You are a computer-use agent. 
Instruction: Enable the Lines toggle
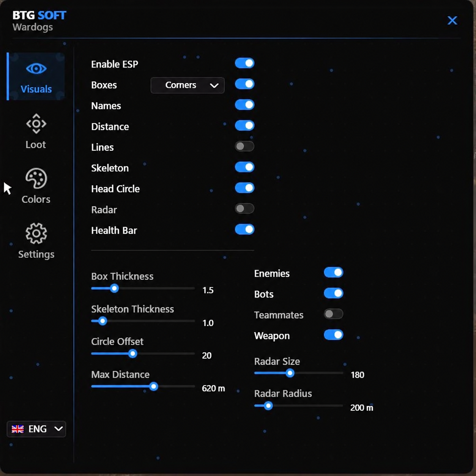click(x=244, y=146)
